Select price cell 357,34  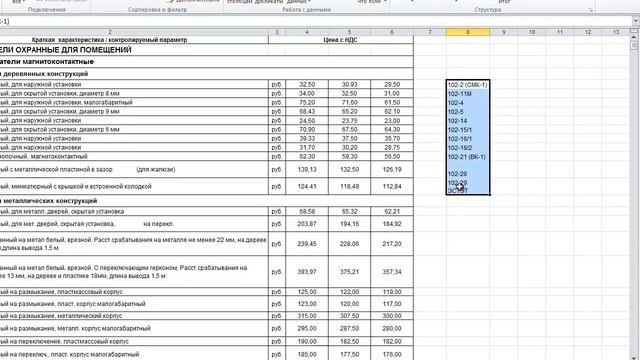click(x=392, y=271)
